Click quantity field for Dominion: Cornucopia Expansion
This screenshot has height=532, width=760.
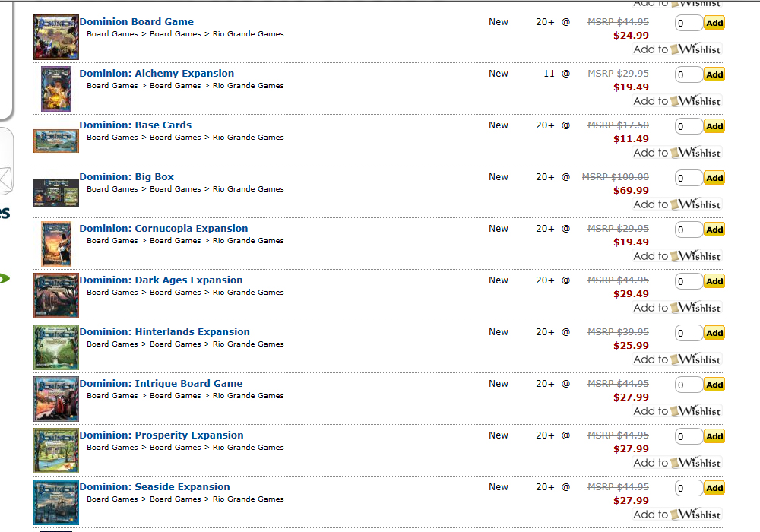[x=689, y=230]
